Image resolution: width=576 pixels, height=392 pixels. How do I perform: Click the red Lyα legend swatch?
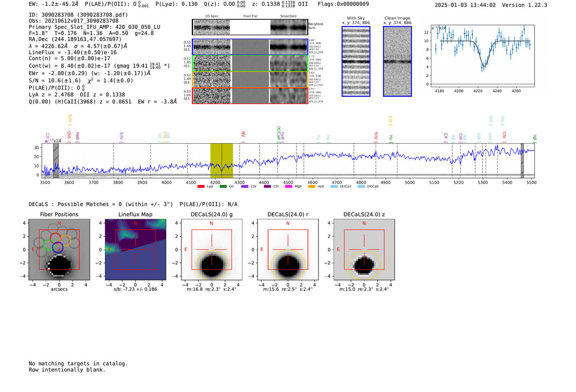tap(201, 187)
